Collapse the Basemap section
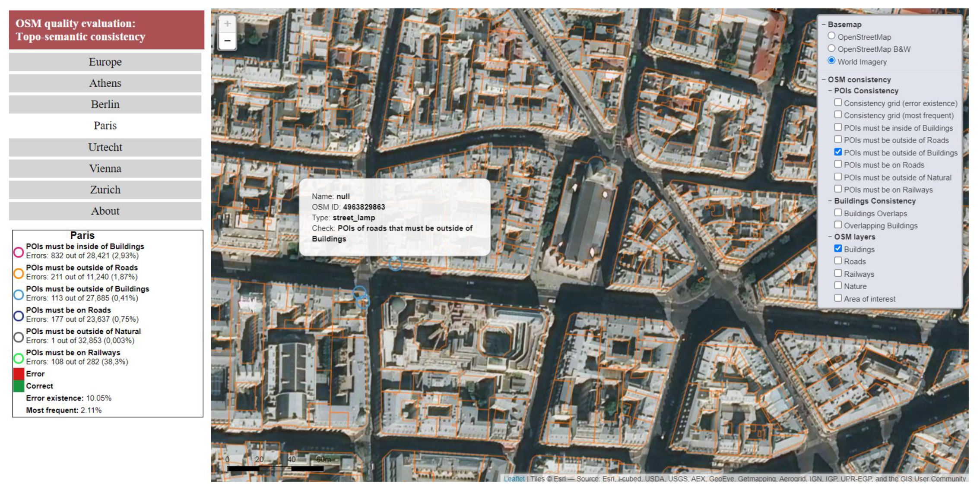This screenshot has width=980, height=493. point(824,25)
